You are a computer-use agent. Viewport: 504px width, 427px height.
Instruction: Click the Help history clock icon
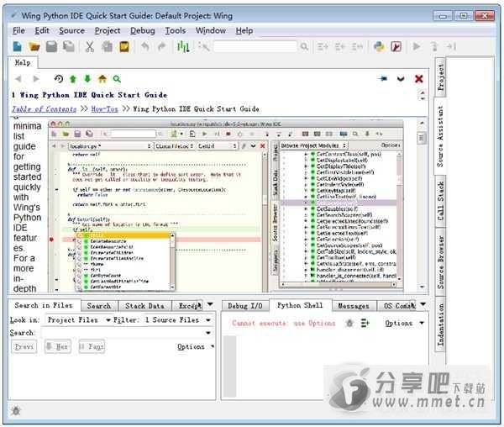pyautogui.click(x=58, y=79)
